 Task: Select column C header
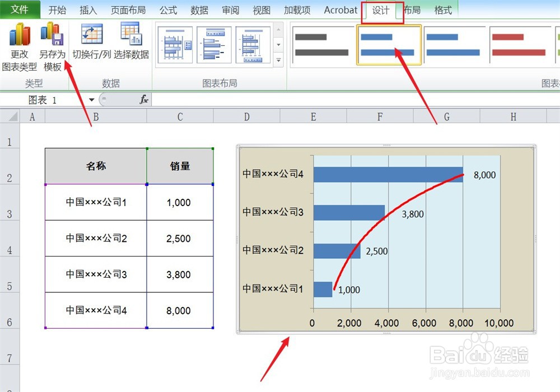(180, 116)
